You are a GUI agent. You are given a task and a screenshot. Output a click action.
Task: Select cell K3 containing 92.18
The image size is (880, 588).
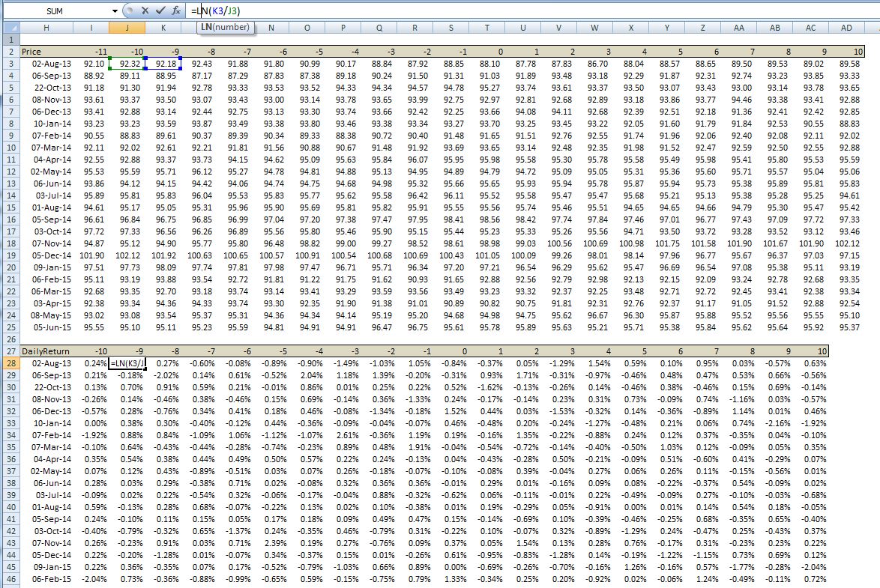pyautogui.click(x=163, y=64)
